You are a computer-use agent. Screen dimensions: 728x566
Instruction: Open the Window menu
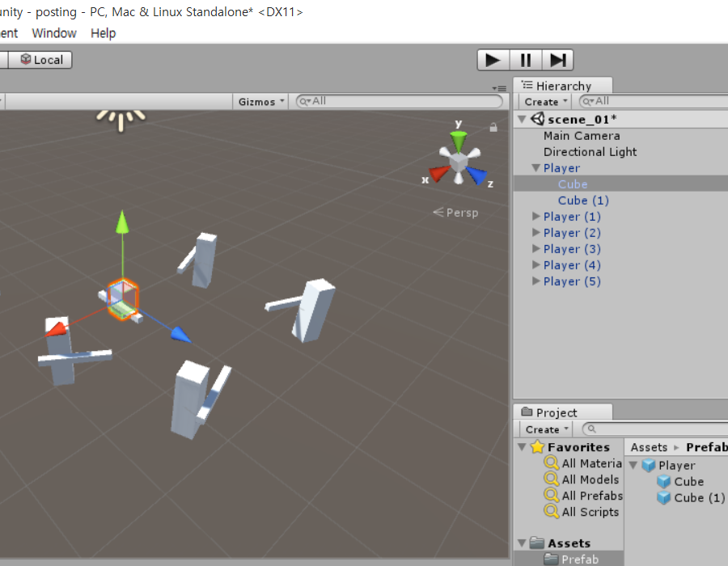[54, 33]
